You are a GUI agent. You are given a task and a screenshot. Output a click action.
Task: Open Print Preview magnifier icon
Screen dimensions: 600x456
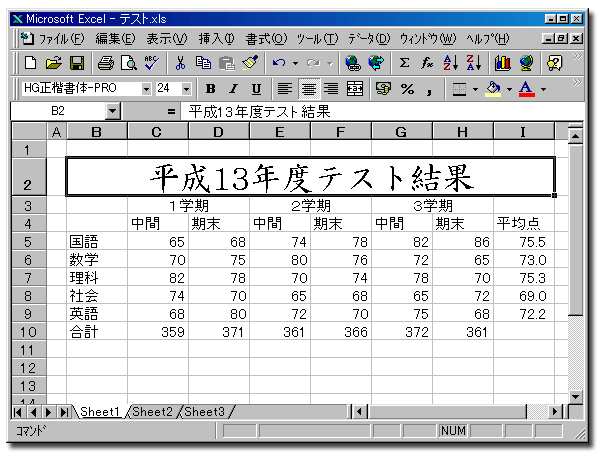tap(129, 63)
